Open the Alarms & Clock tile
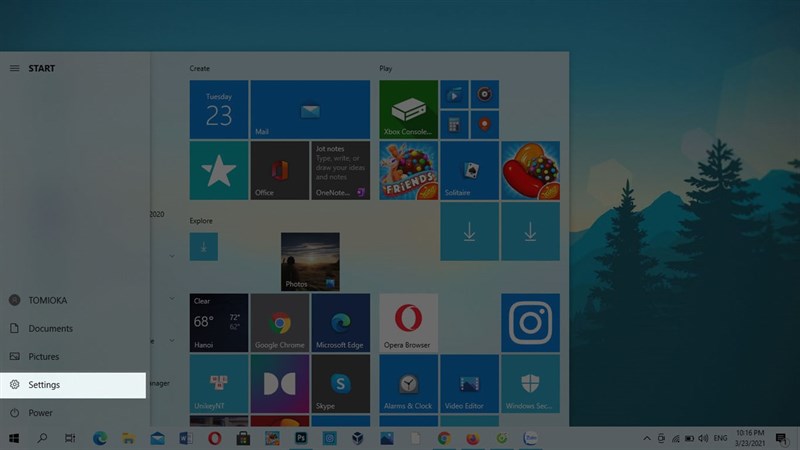Screen dimensions: 800x450 point(409,384)
